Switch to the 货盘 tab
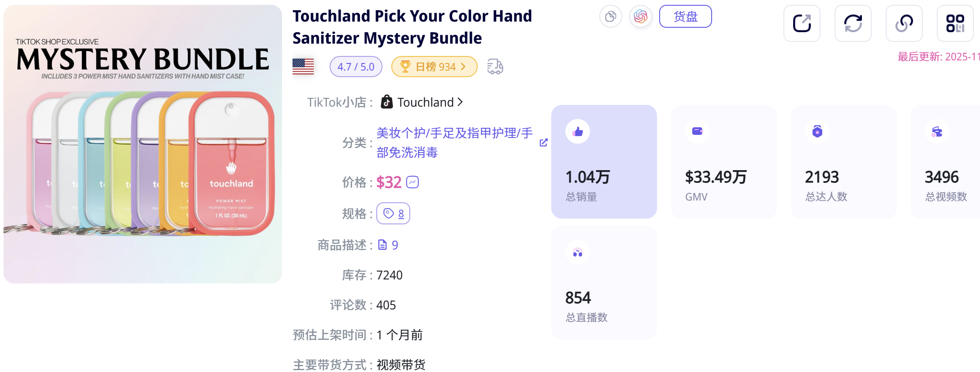 click(686, 16)
